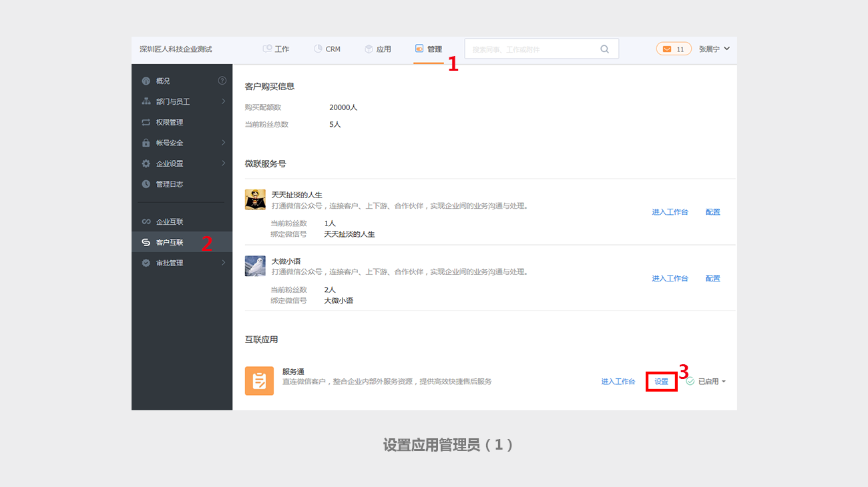
Task: Click the 应用 cube icon
Action: 369,49
